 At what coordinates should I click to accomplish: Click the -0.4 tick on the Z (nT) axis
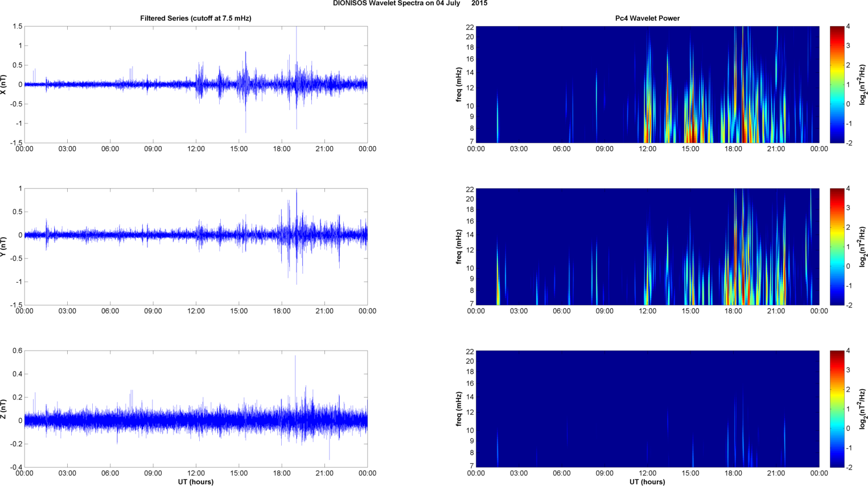[x=15, y=467]
